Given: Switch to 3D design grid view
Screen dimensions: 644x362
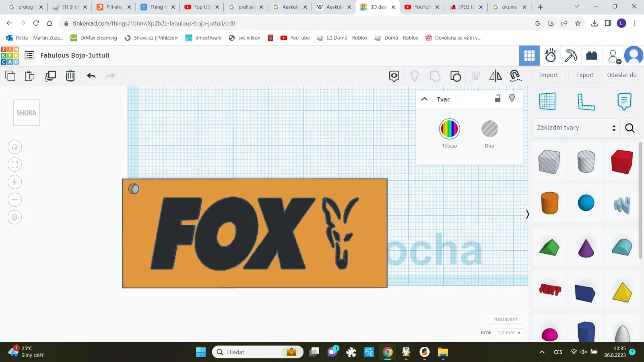Looking at the screenshot, I should point(529,56).
